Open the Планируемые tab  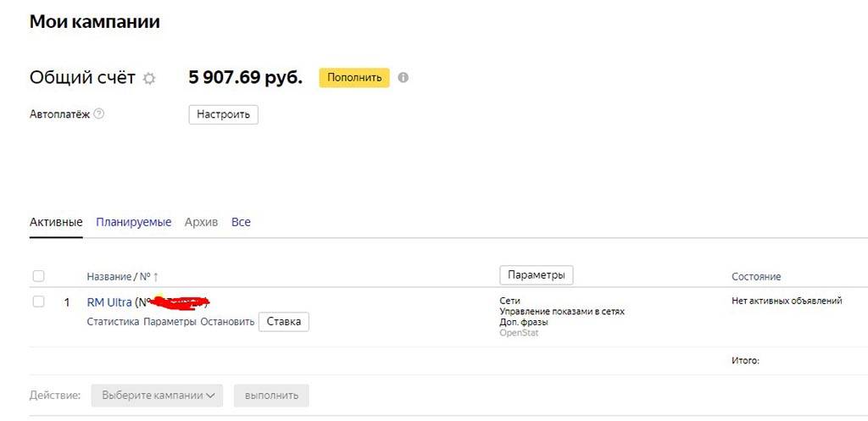(133, 222)
